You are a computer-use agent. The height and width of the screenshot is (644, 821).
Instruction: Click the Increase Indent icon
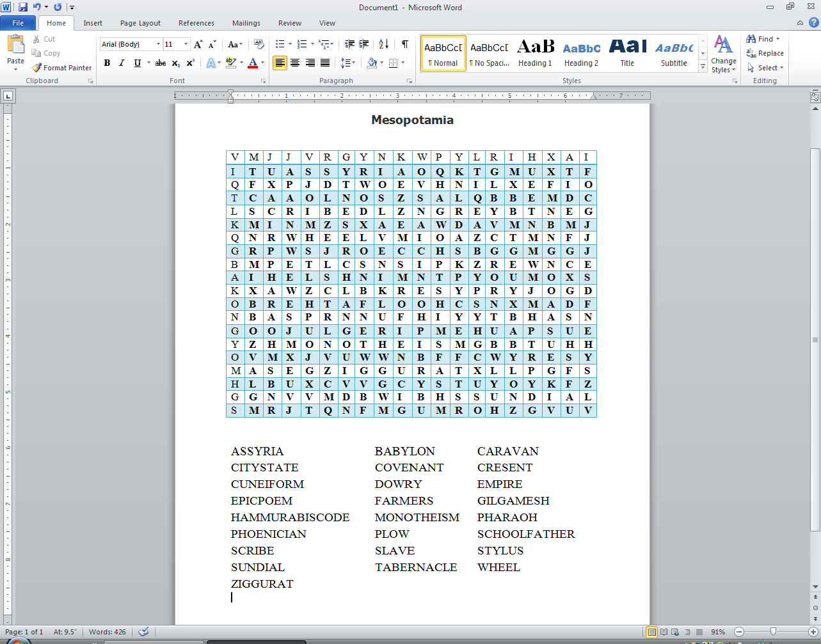(364, 44)
